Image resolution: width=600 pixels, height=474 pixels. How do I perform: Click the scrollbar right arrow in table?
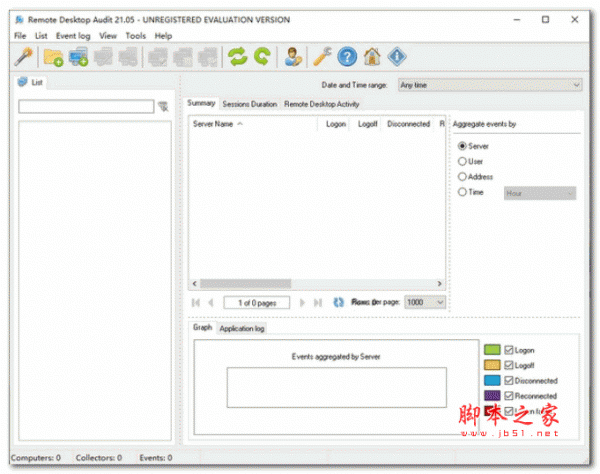pos(440,283)
